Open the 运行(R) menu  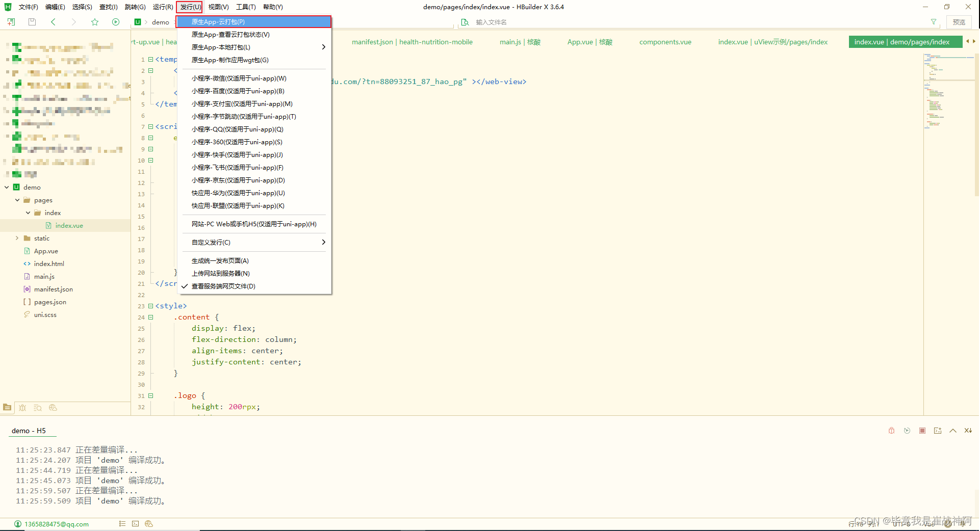(x=163, y=7)
